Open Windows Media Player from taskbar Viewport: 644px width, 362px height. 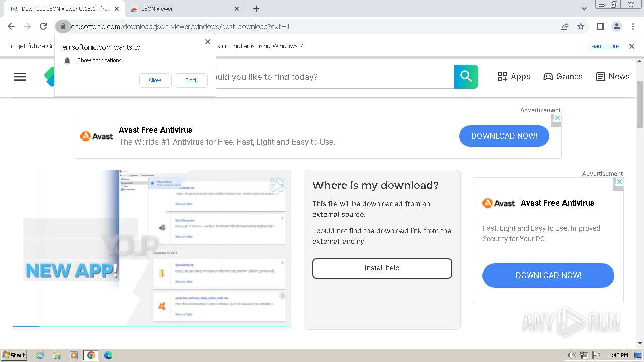point(74,355)
